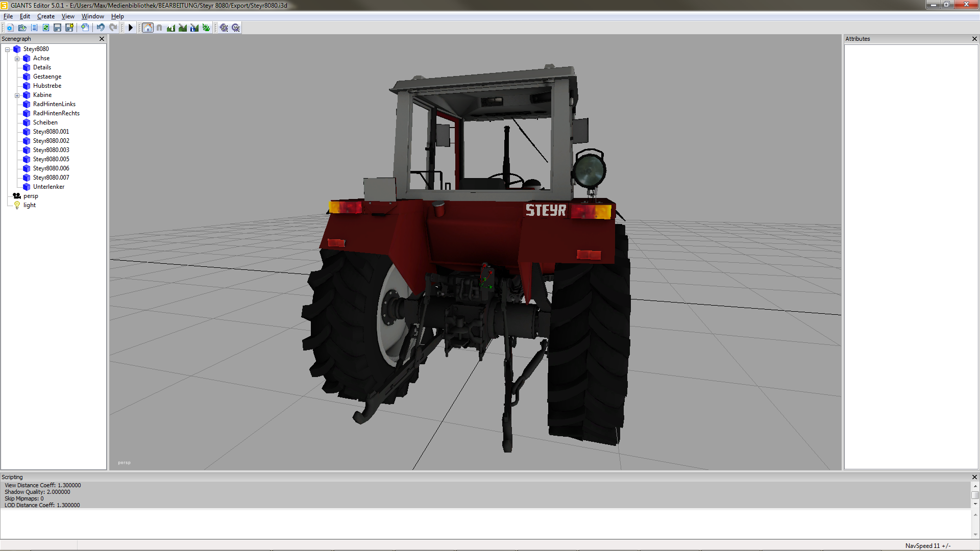Click the blue cube icon beside Scheiben
This screenshot has width=980, height=551.
pos(27,122)
